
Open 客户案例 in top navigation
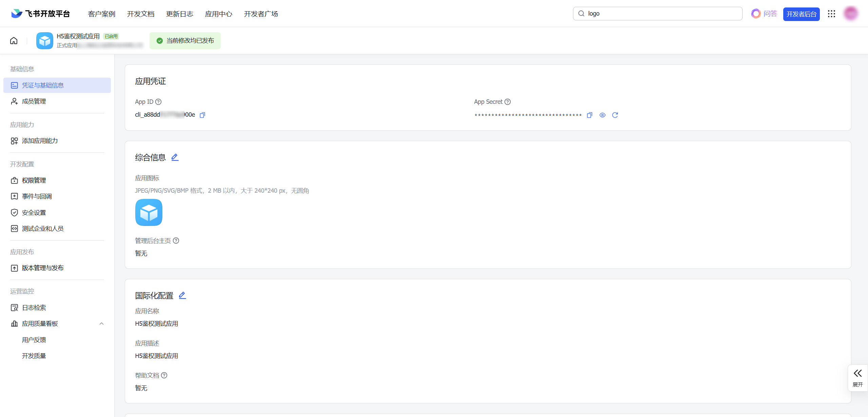(102, 14)
